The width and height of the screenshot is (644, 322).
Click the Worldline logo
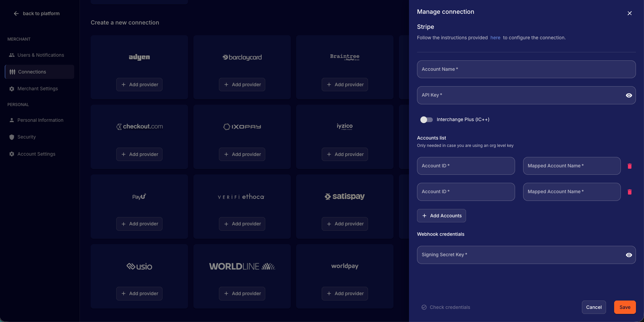(x=242, y=266)
